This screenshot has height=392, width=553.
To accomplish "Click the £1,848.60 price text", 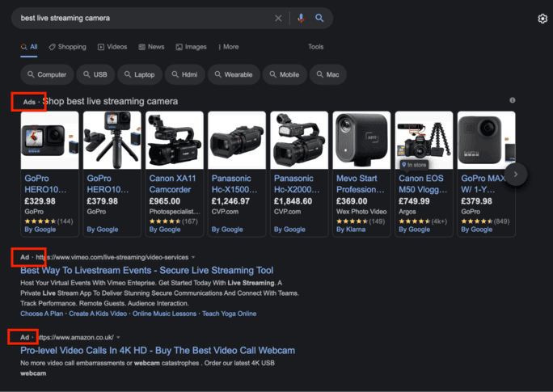I will pos(293,201).
